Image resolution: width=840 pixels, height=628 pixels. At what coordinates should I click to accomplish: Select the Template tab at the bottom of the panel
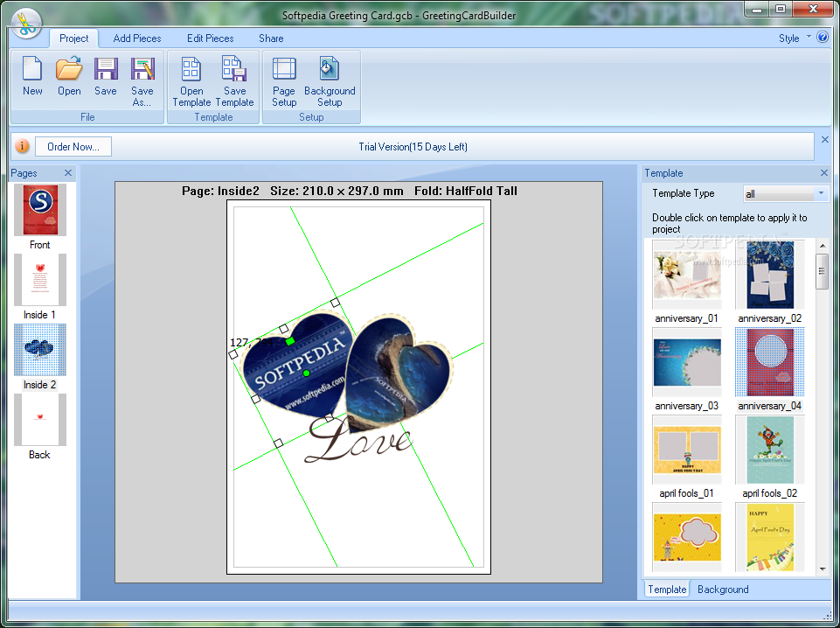[667, 589]
